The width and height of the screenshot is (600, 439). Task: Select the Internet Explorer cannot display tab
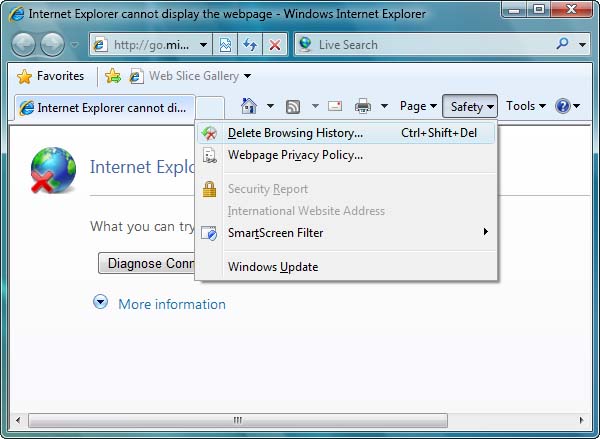(105, 108)
